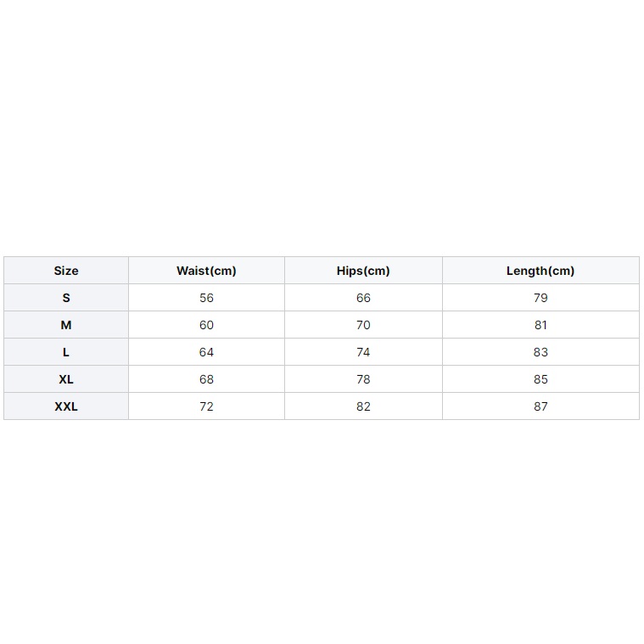Screen dimensions: 644x644
Task: Select hips value 66 in S row
Action: pos(363,298)
